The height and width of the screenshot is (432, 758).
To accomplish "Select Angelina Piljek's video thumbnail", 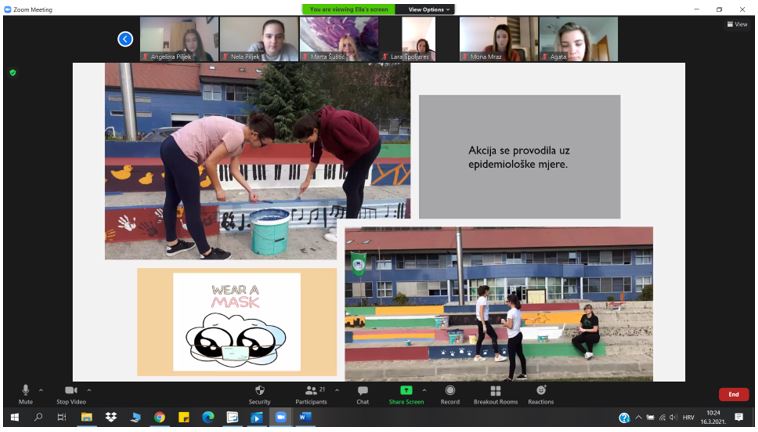I will pyautogui.click(x=179, y=39).
